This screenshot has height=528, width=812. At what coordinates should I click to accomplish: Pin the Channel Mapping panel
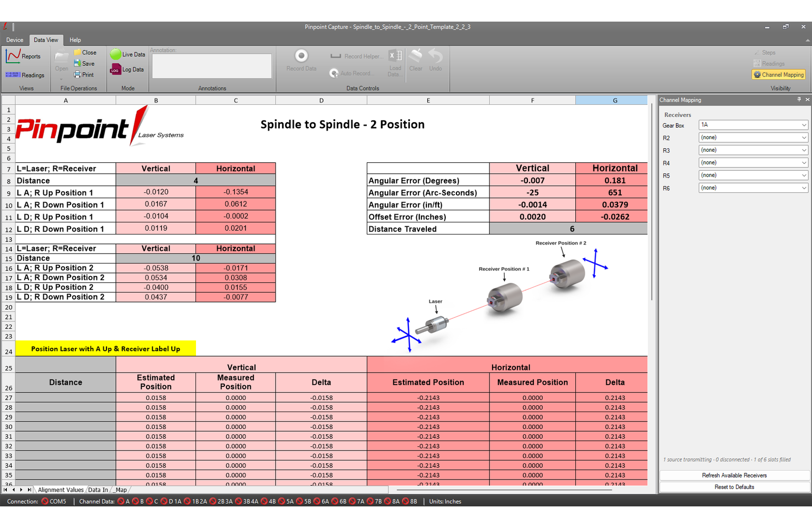799,100
